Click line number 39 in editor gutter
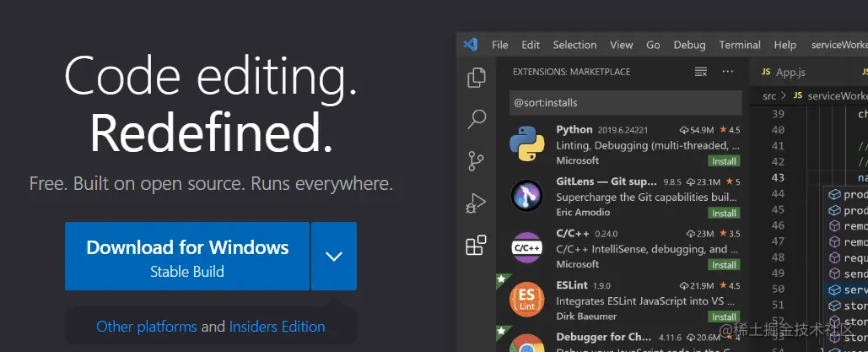The height and width of the screenshot is (352, 868). pos(778,114)
